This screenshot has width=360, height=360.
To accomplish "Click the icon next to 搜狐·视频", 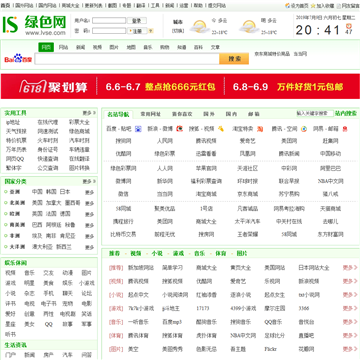I will (x=221, y=129).
